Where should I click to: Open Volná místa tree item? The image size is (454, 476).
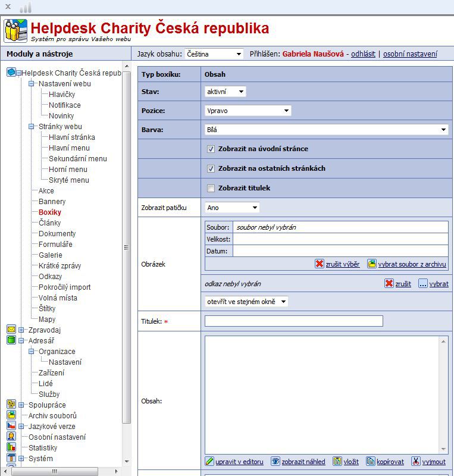pos(58,298)
